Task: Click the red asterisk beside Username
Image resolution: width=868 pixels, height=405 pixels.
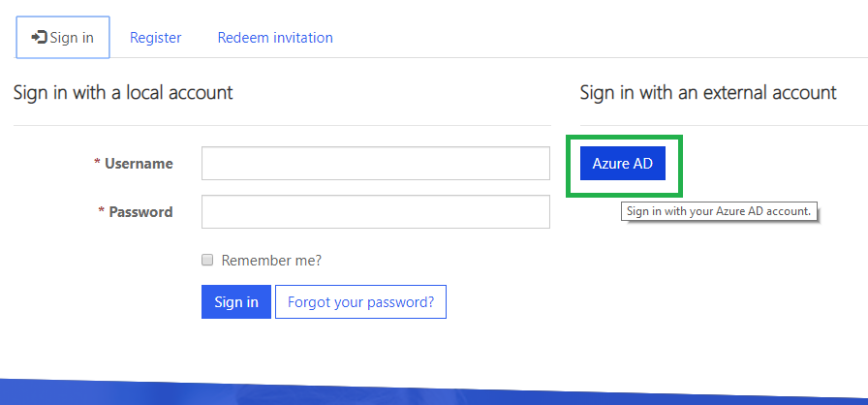Action: click(97, 162)
